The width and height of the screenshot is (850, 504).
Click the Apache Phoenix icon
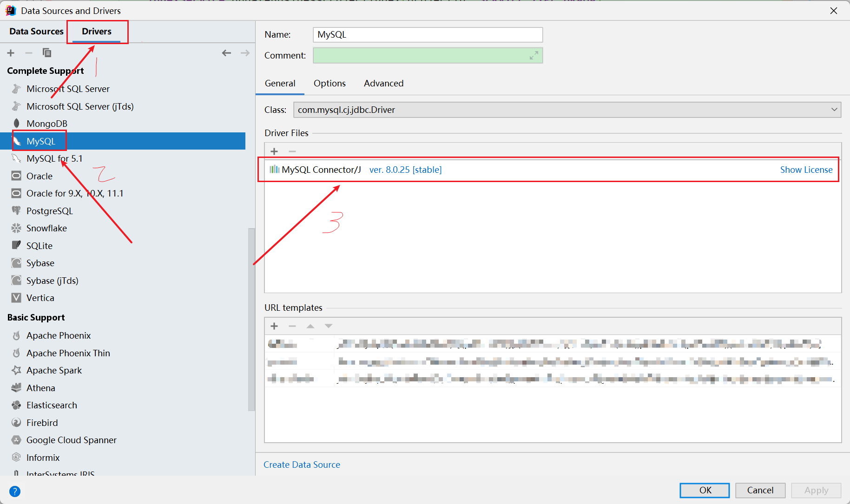[x=16, y=335]
